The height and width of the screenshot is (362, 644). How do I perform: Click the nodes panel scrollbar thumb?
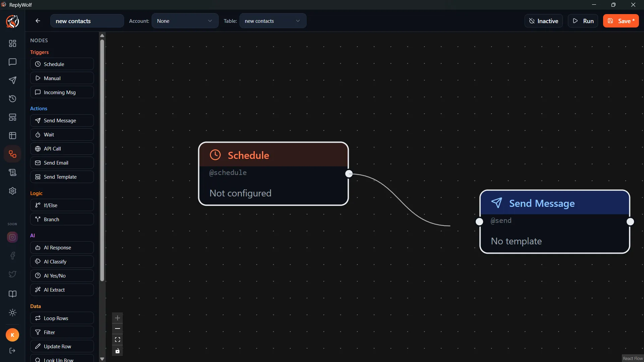click(x=102, y=160)
